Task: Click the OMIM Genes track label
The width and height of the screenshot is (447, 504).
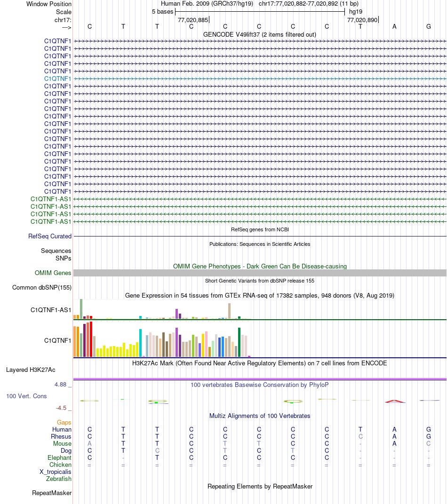Action: [x=53, y=273]
